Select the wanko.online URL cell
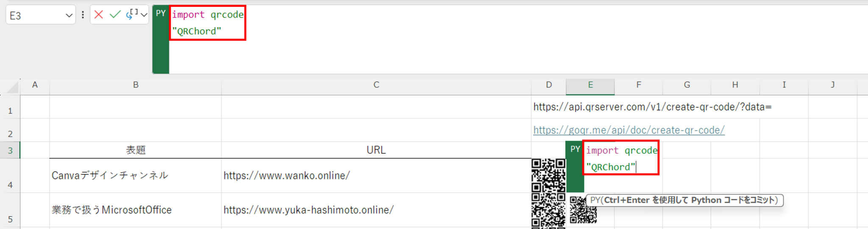Screen dimensions: 868x229 click(x=376, y=176)
